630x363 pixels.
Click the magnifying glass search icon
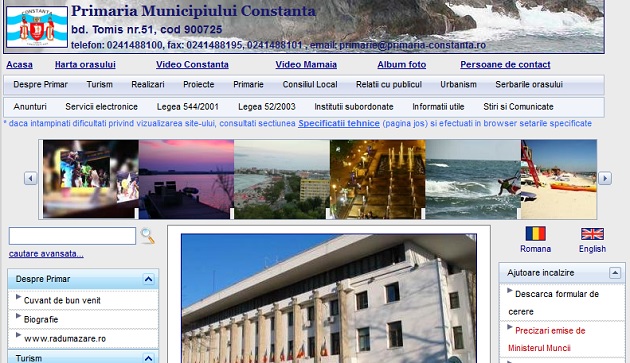(147, 236)
